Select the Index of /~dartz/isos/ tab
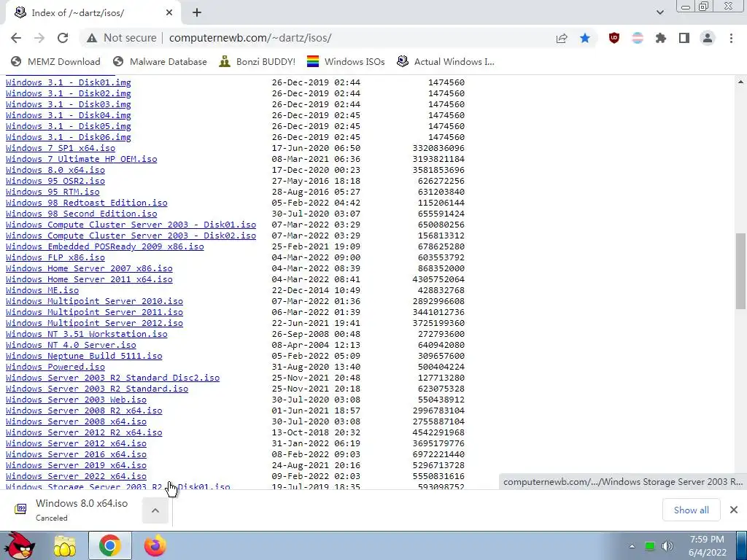The image size is (747, 560). (x=93, y=13)
